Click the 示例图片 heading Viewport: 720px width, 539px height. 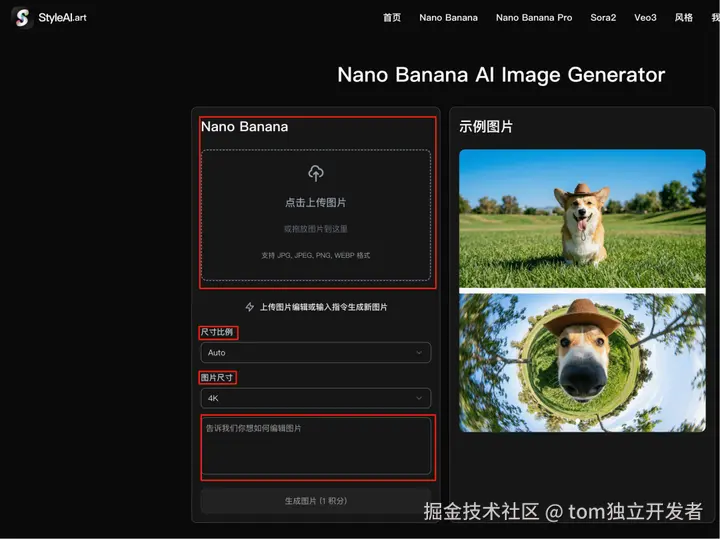point(486,126)
